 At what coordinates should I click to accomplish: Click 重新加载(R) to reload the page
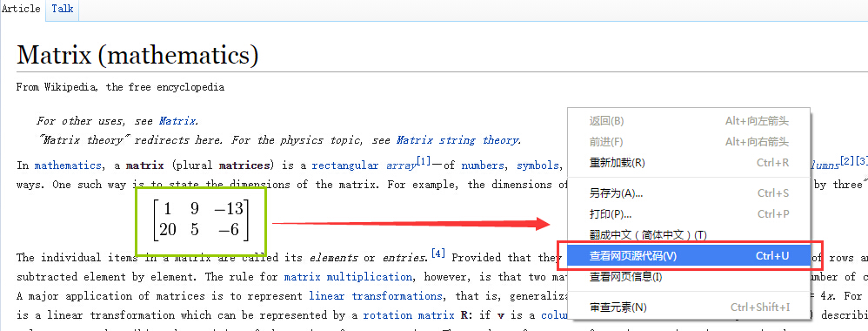(x=689, y=163)
